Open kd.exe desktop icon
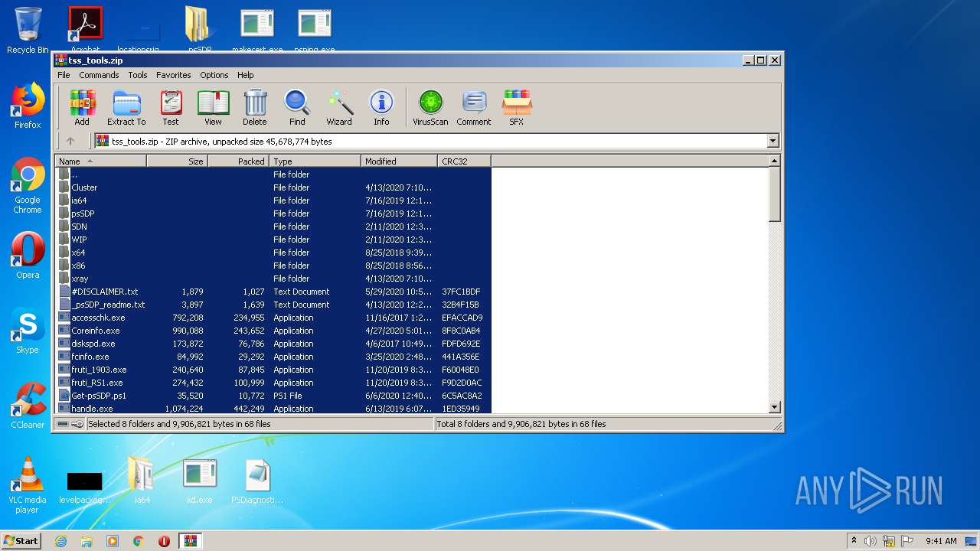The image size is (980, 551). pos(200,481)
